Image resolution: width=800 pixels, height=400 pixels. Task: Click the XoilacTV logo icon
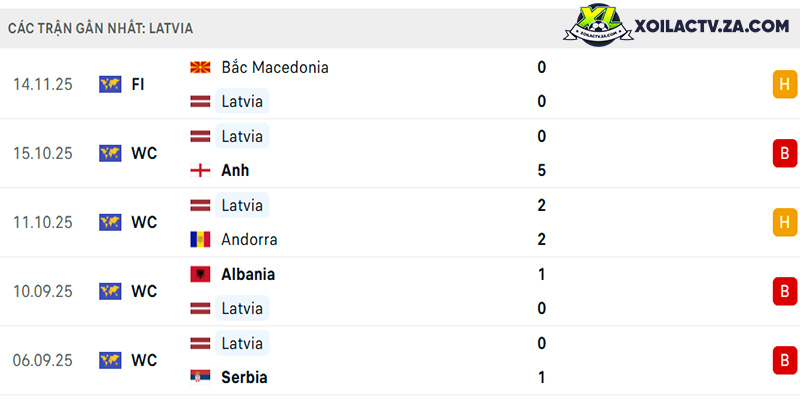click(597, 26)
